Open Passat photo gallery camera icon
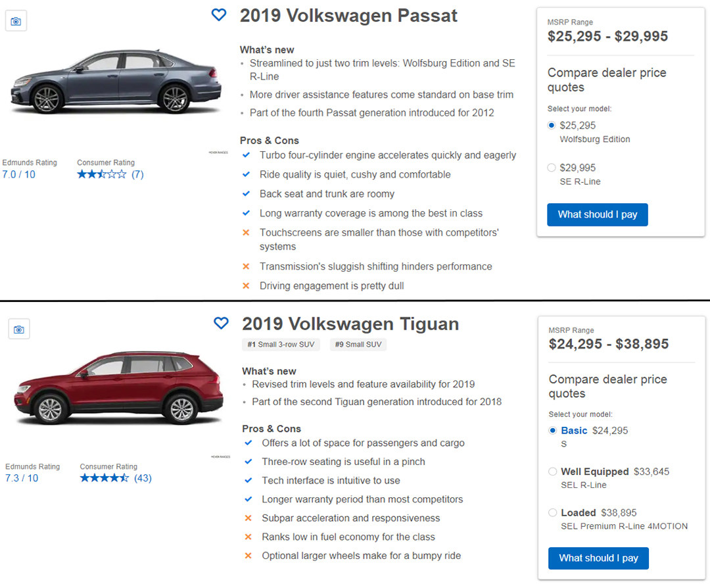This screenshot has width=710, height=588. (16, 21)
